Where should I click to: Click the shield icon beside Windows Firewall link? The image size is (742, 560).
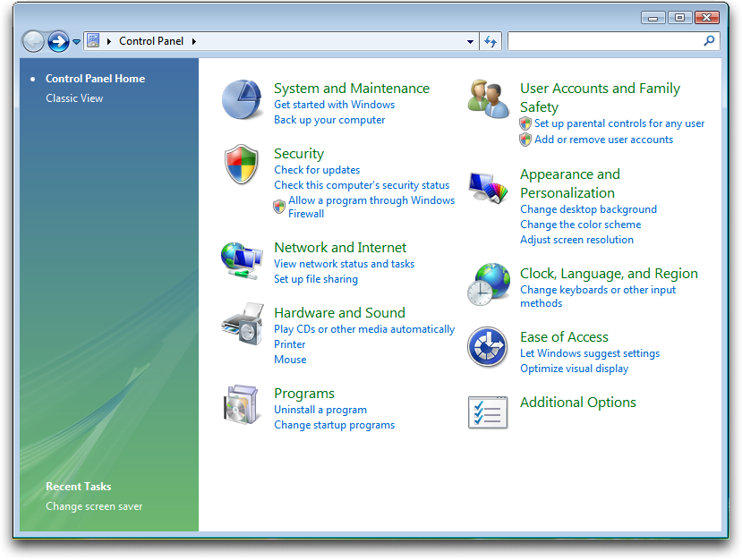click(279, 207)
